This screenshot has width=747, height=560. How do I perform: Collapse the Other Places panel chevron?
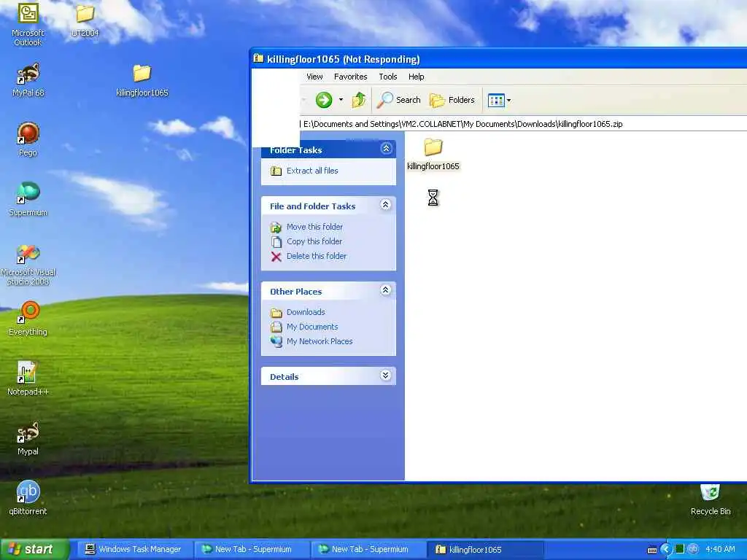(386, 290)
